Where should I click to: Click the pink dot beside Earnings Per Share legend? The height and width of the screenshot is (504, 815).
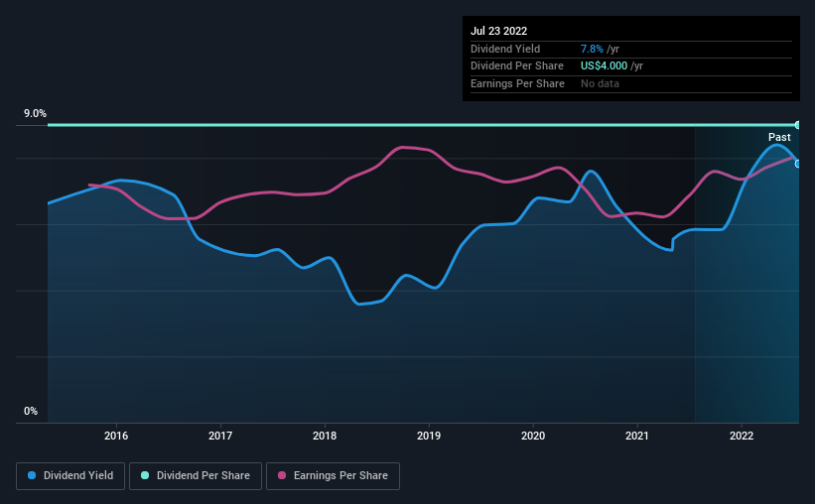tap(282, 476)
